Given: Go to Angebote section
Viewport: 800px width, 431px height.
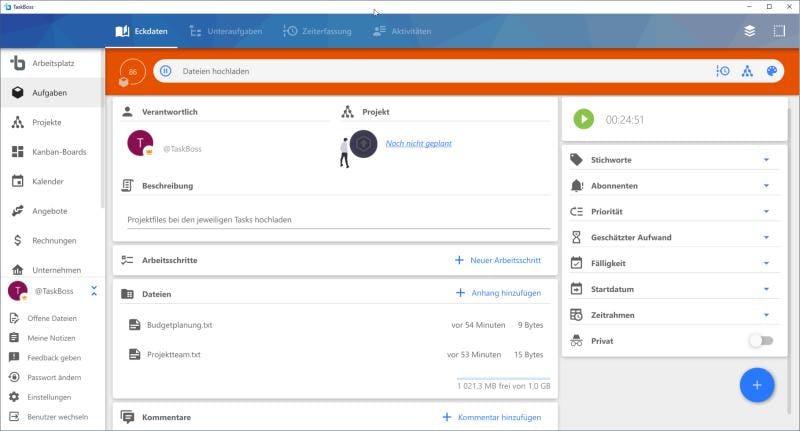Looking at the screenshot, I should tap(52, 211).
